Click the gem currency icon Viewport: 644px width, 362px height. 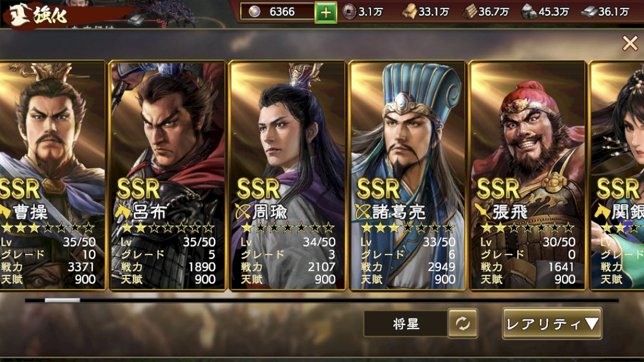255,12
